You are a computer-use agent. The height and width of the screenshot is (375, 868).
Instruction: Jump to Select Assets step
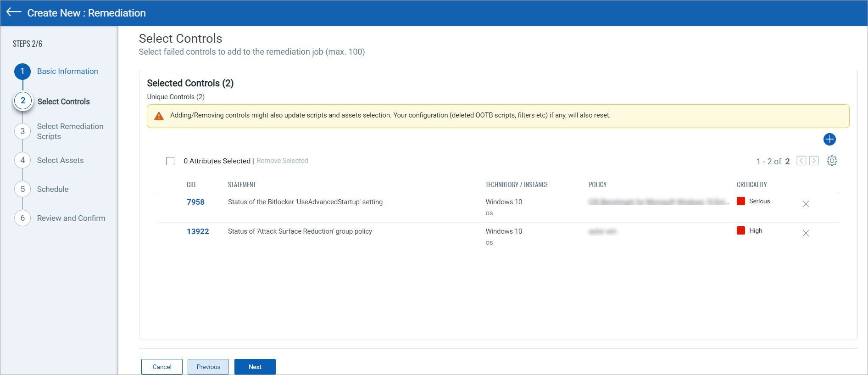tap(60, 160)
